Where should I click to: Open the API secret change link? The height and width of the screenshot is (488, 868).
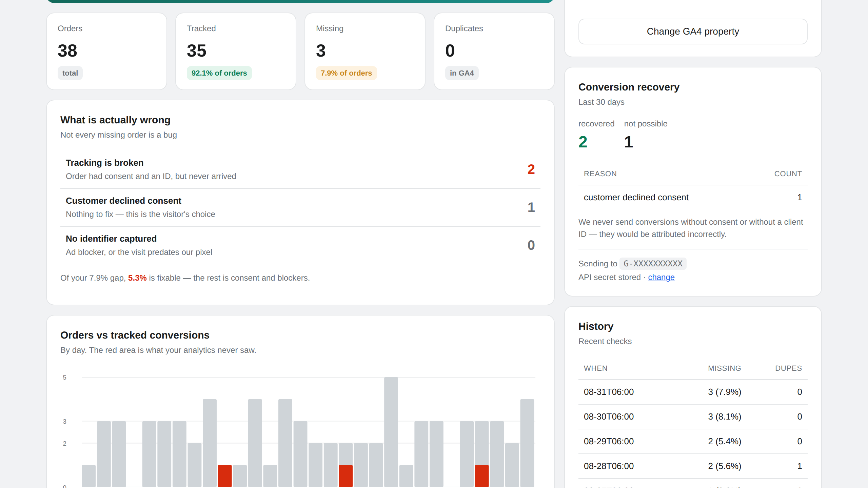click(x=661, y=277)
